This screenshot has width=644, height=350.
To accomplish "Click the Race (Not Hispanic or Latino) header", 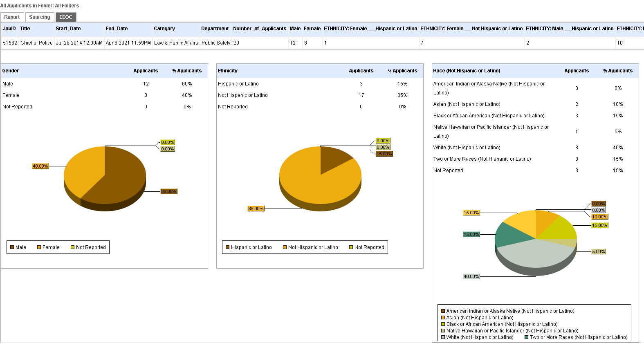I will (467, 71).
